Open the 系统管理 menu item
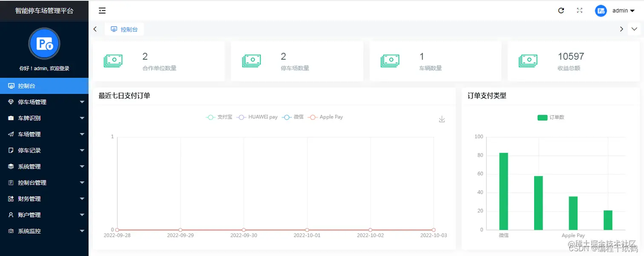 click(44, 167)
